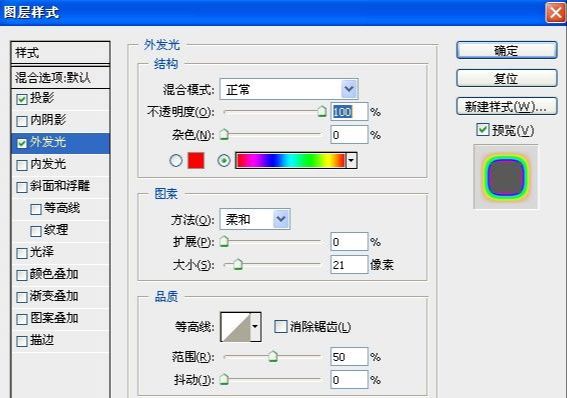The width and height of the screenshot is (567, 398).
Task: Open the contour picker dropdown arrow
Action: 255,327
